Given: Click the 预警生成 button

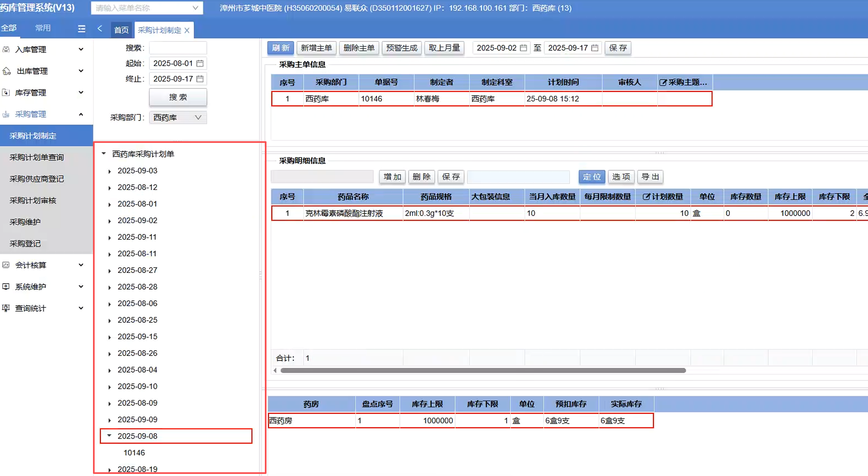Looking at the screenshot, I should (x=401, y=48).
